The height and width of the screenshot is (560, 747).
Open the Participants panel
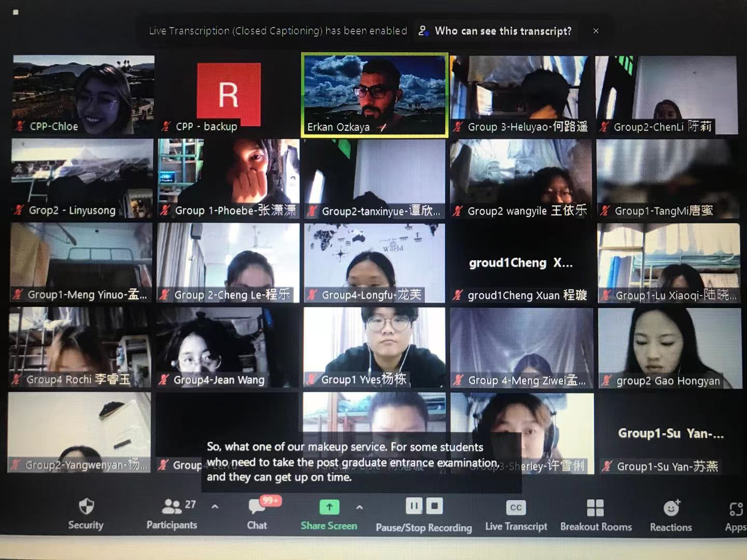pyautogui.click(x=172, y=507)
